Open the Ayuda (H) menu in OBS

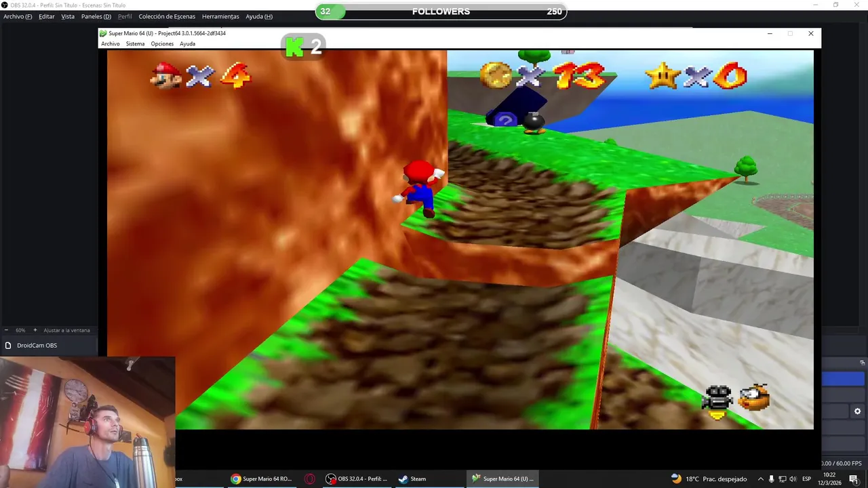point(259,16)
